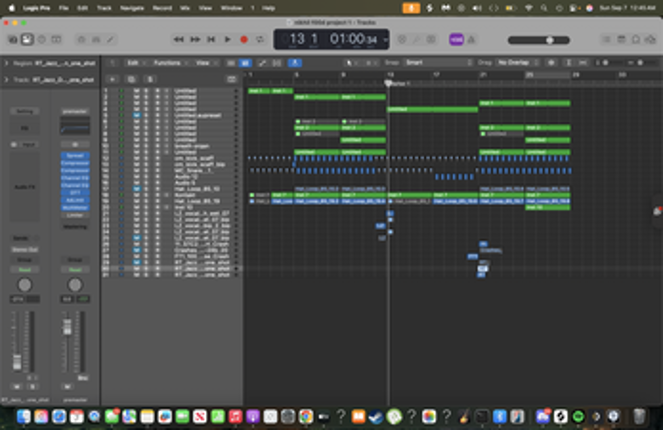Click the Stop transport button
Viewport: 663px width, 430px height.
[x=211, y=39]
